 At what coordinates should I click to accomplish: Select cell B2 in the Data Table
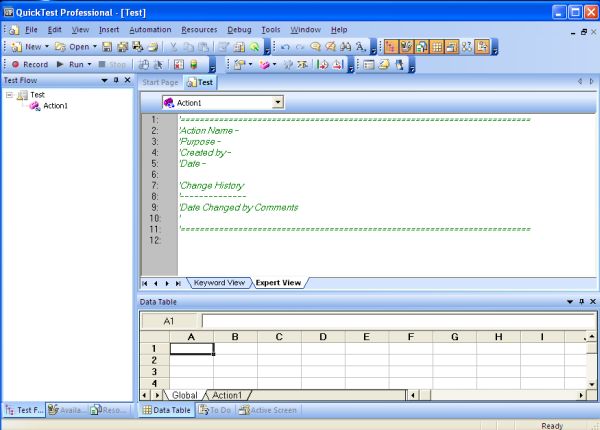[235, 360]
